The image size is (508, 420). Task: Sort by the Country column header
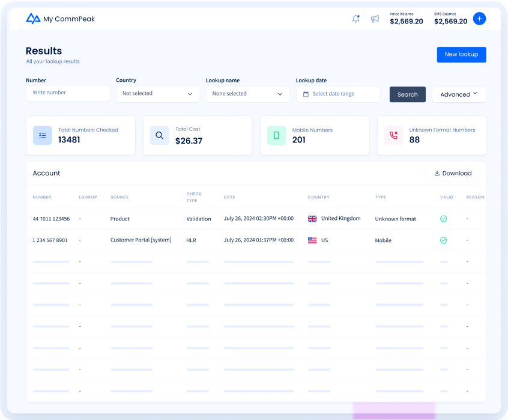tap(318, 197)
